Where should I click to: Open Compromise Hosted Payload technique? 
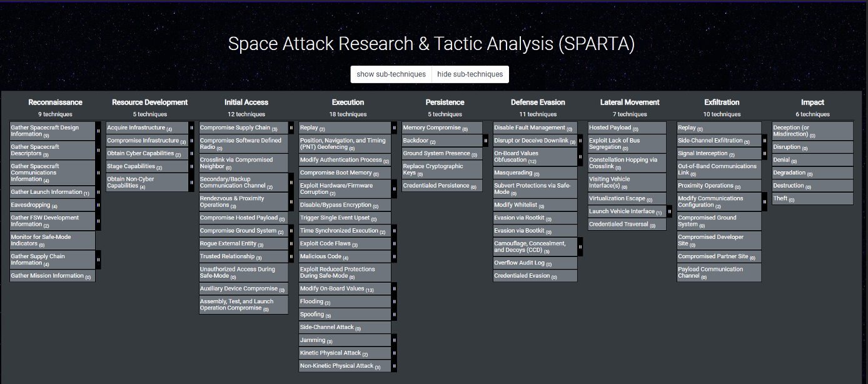click(x=244, y=218)
